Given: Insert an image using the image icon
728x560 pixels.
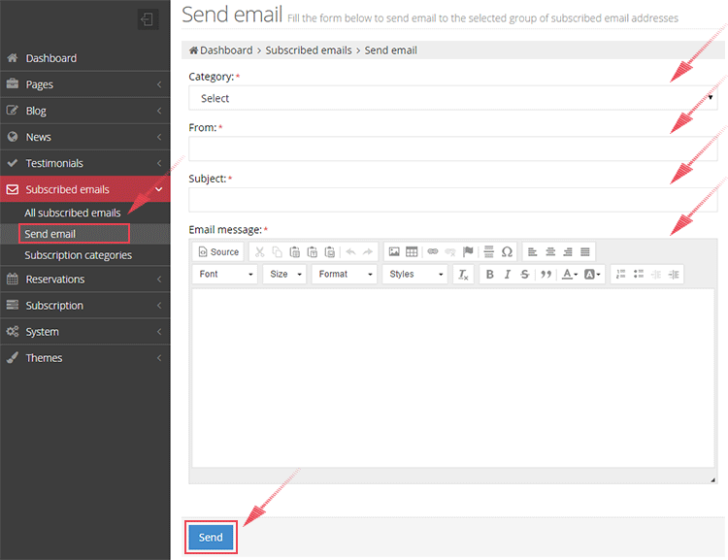Looking at the screenshot, I should [x=394, y=251].
